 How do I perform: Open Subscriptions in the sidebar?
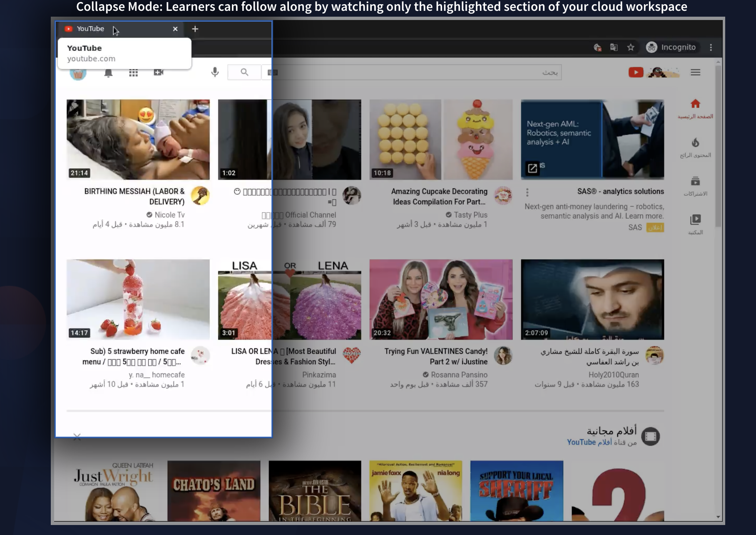[x=695, y=186]
